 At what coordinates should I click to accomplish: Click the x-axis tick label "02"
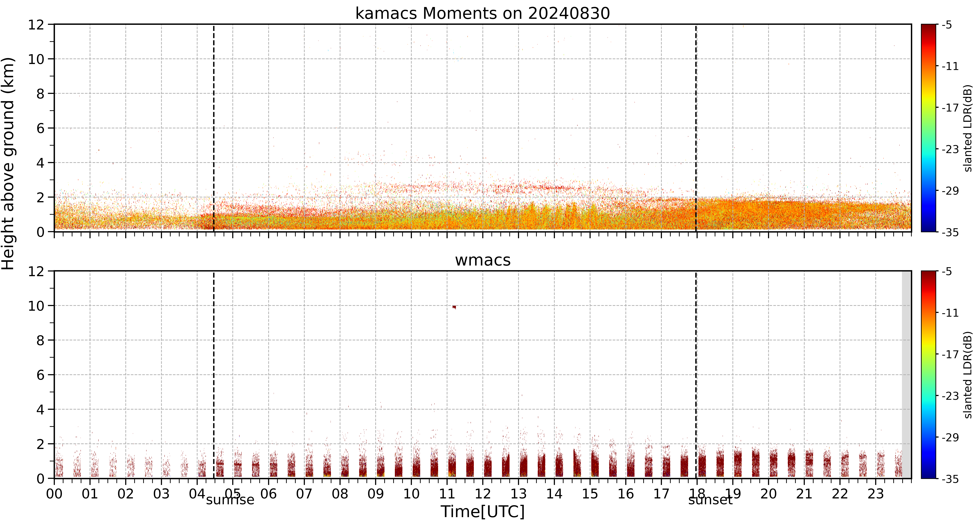coord(126,494)
